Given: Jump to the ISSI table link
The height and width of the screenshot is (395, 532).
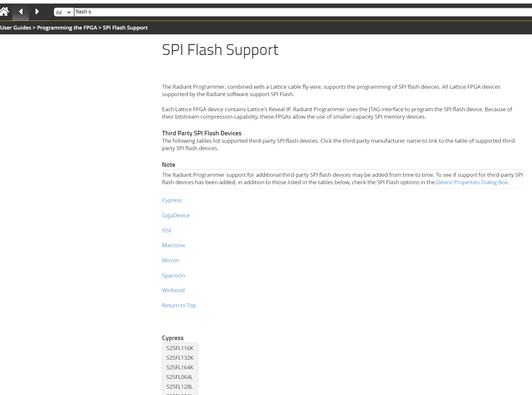Looking at the screenshot, I should [x=166, y=230].
